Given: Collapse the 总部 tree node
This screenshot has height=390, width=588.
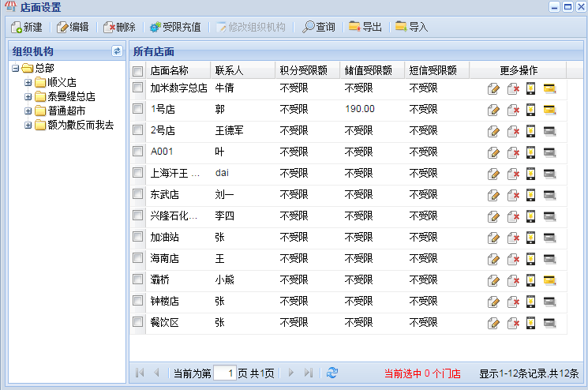Looking at the screenshot, I should point(15,68).
